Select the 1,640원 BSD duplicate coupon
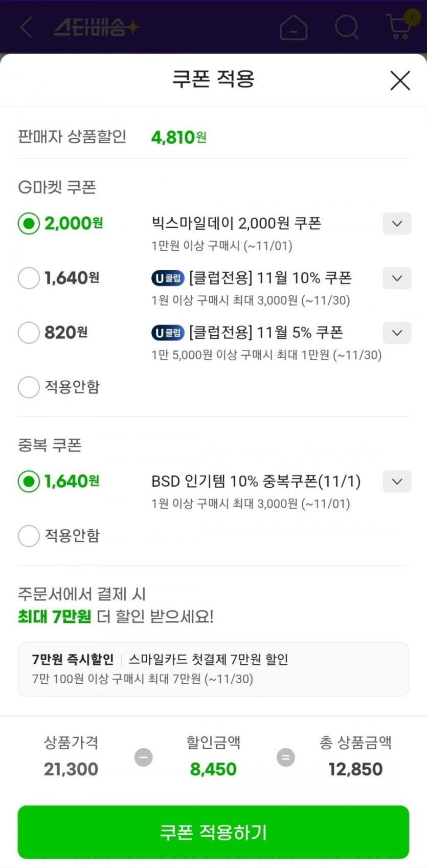Screen dimensions: 427x868 pyautogui.click(x=29, y=482)
